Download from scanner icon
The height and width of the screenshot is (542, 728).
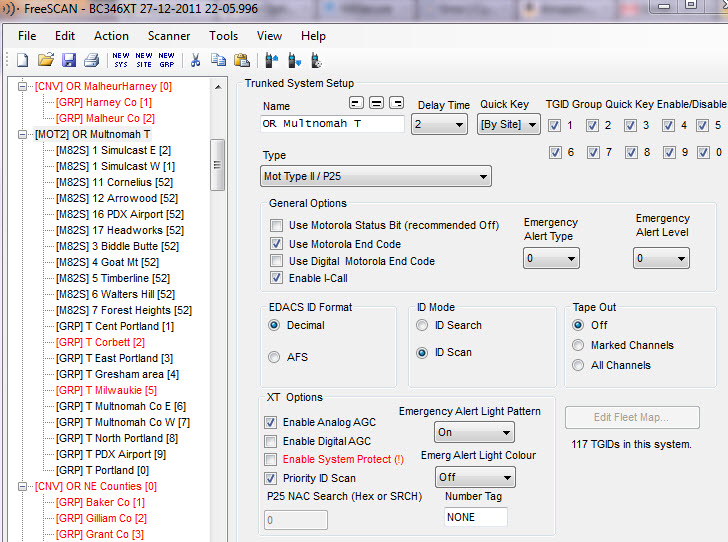pos(294,60)
